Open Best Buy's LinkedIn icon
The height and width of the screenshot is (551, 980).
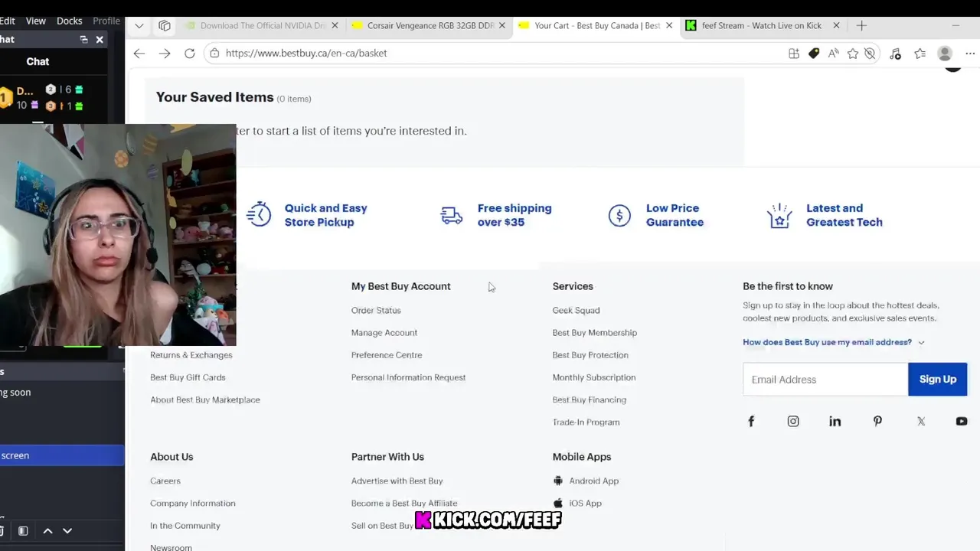[x=835, y=421]
